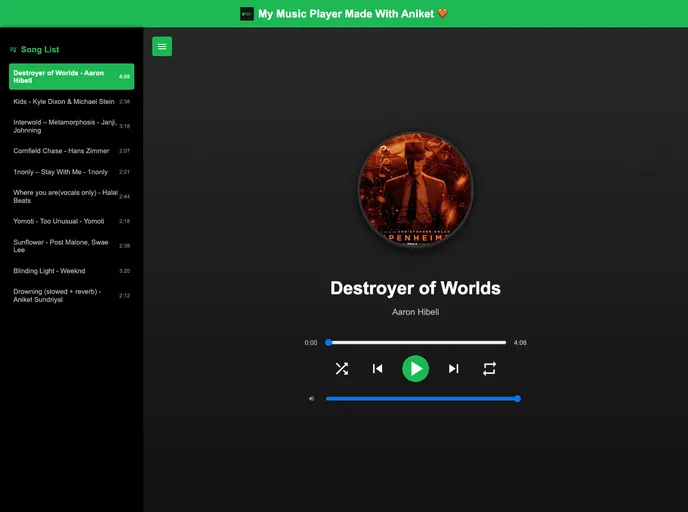Skip to the previous track

377,369
